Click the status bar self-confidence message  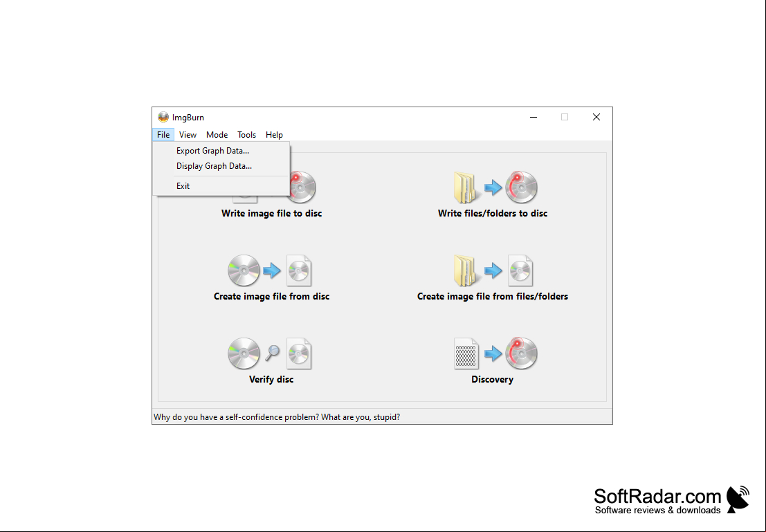point(277,417)
